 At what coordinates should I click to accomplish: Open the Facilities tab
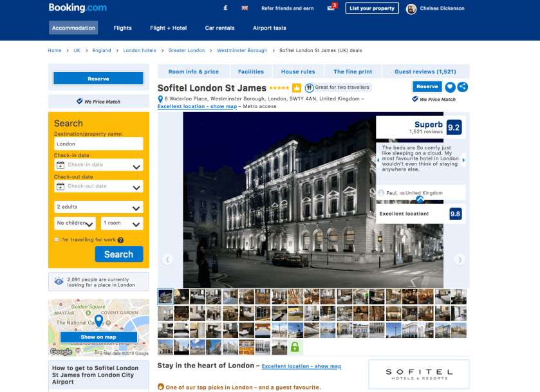pos(250,71)
